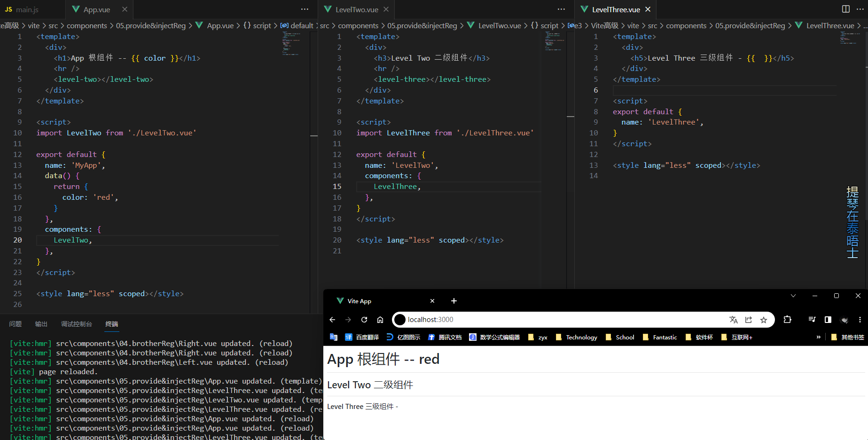Open a new browser tab
This screenshot has height=440, width=868.
click(x=454, y=301)
